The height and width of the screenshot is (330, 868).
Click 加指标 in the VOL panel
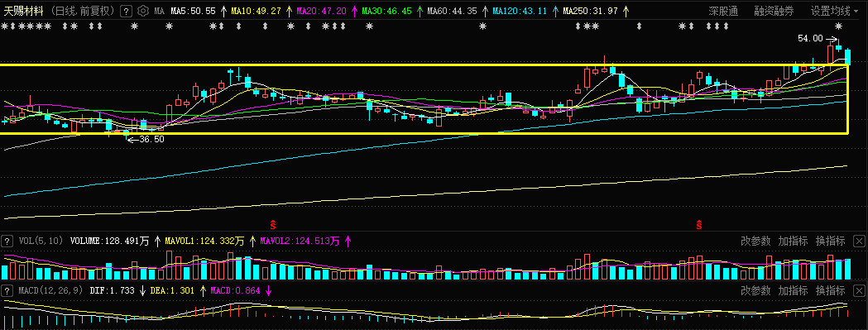[793, 241]
